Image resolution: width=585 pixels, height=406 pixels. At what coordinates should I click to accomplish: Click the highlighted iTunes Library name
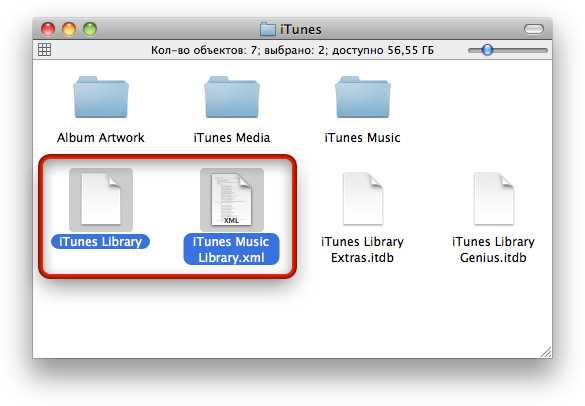[x=100, y=242]
